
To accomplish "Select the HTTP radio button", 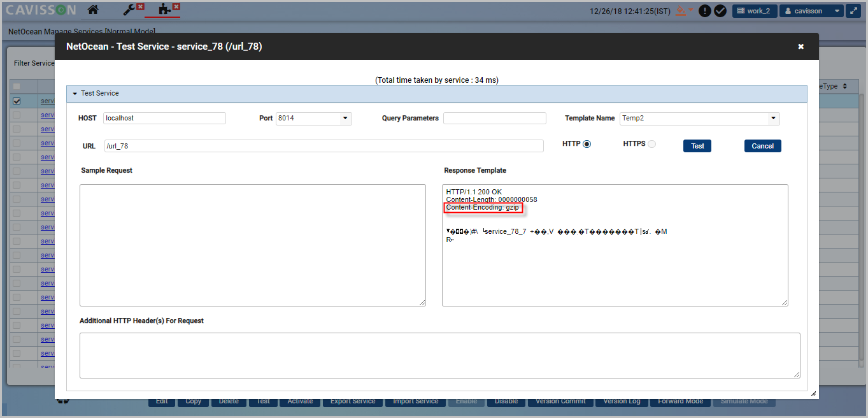I will [x=587, y=144].
